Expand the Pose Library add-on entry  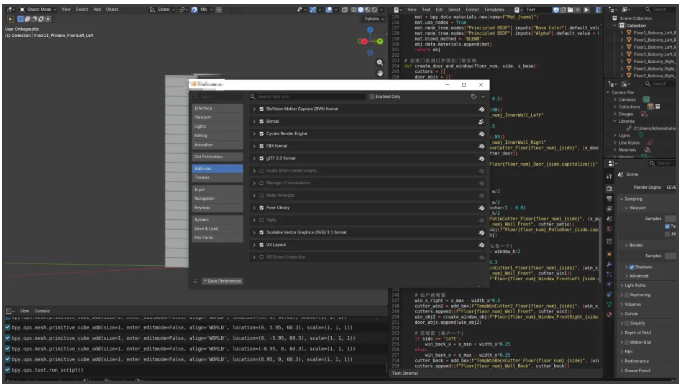coord(254,208)
